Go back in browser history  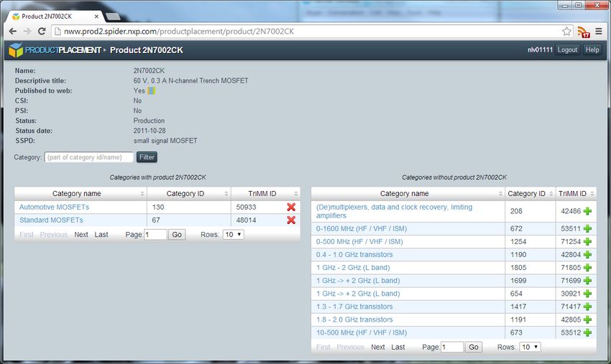point(12,32)
